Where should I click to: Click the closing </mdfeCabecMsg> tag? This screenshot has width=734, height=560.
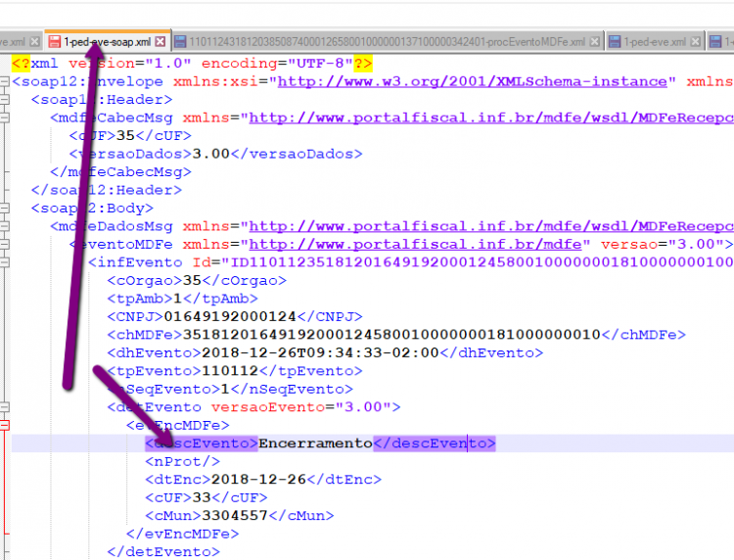[120, 172]
